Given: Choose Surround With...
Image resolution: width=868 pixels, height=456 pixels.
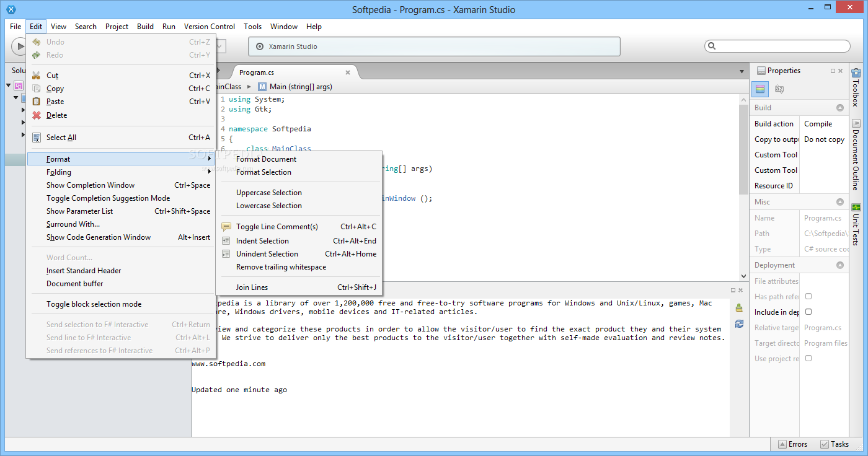Looking at the screenshot, I should coord(121,224).
